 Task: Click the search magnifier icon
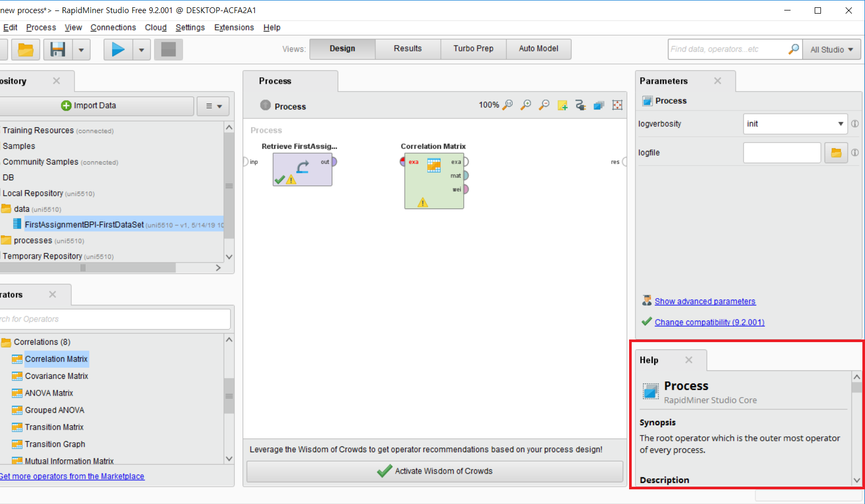[794, 49]
